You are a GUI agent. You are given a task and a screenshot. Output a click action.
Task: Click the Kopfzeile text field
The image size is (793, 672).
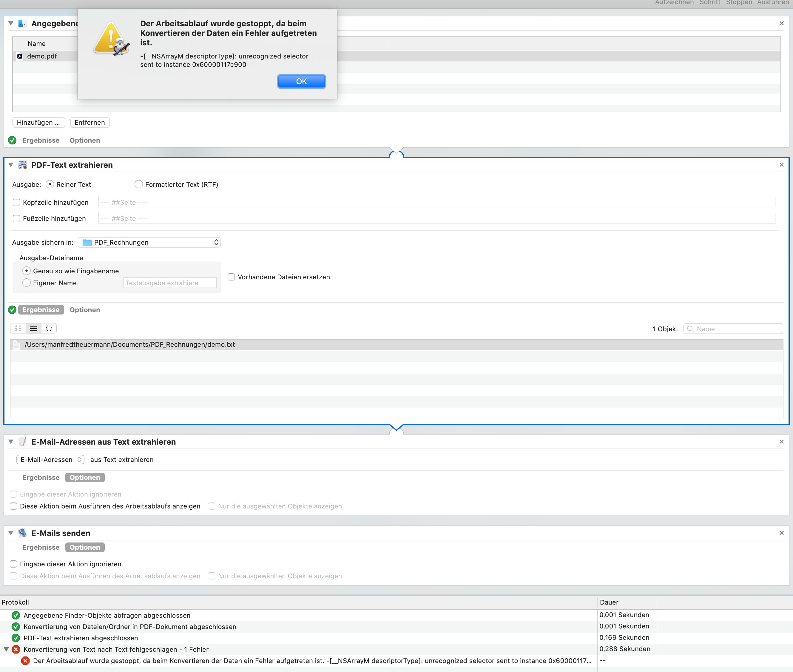tap(437, 202)
